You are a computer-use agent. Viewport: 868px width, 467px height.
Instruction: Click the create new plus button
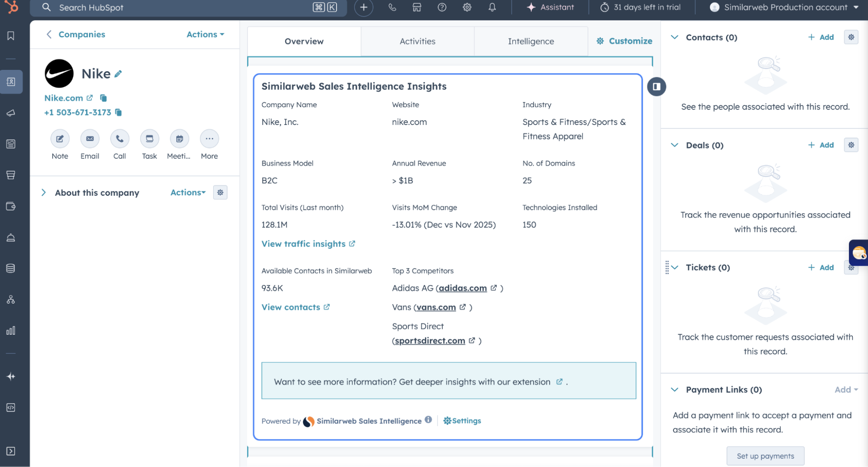click(363, 7)
